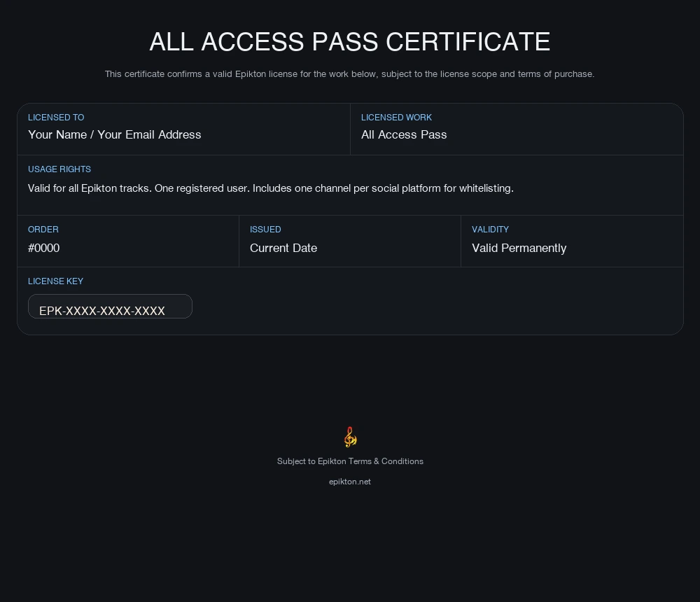Open the epikton.net website link
The height and width of the screenshot is (602, 700).
tap(350, 482)
